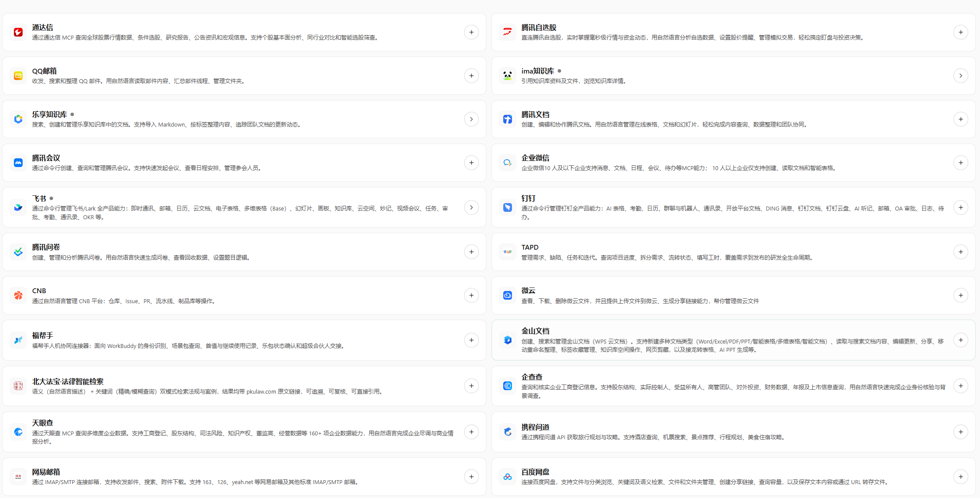Add the 福帮手 connector
Screen dimensions: 980x498
click(472, 340)
